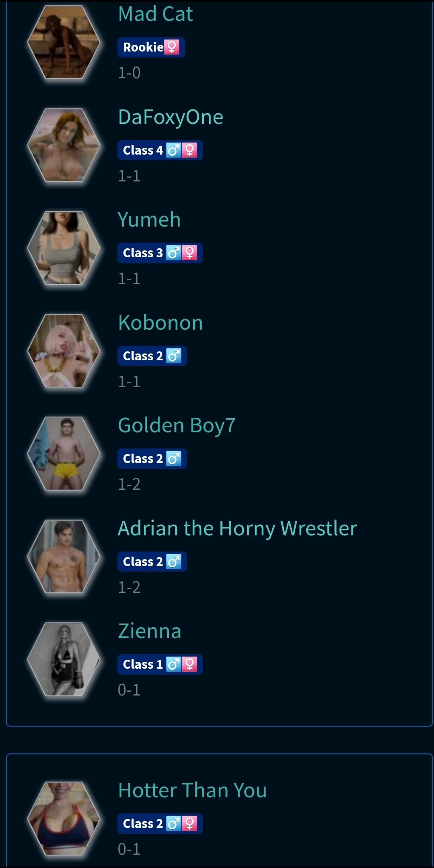Click the Class 4 badge under DaFoxyOne
The height and width of the screenshot is (868, 434).
point(160,150)
